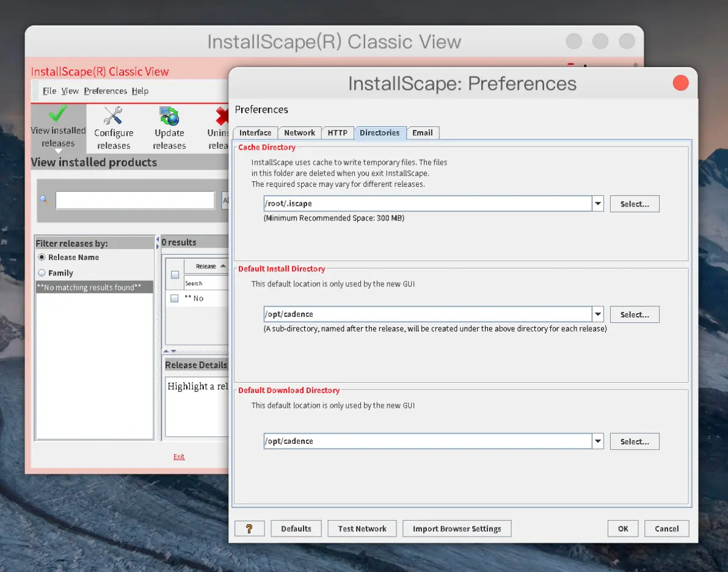Close the Preferences dialog with the red button
The height and width of the screenshot is (572, 728).
(680, 83)
